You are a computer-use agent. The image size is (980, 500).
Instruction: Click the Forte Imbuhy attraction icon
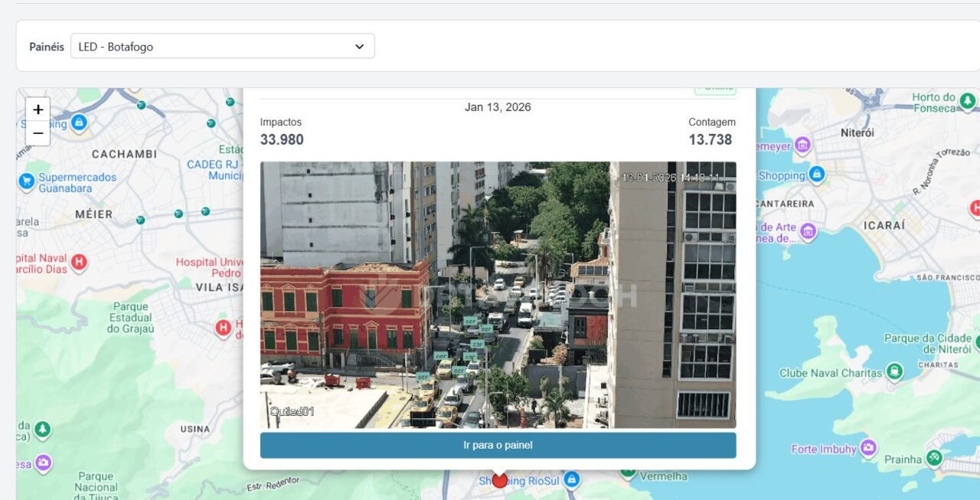868,448
